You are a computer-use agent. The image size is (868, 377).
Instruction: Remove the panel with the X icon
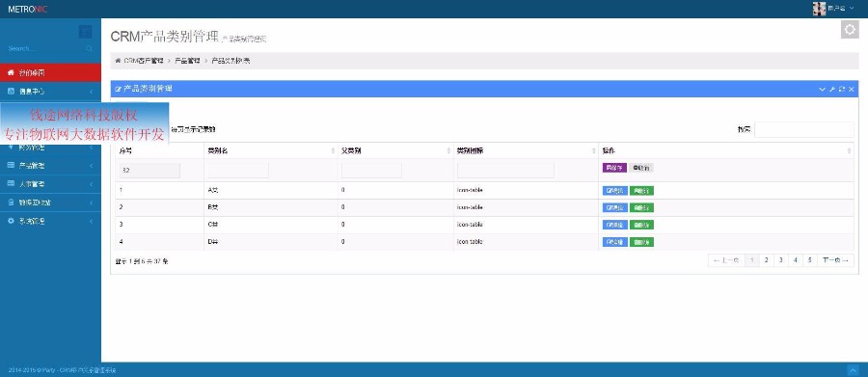coord(852,89)
